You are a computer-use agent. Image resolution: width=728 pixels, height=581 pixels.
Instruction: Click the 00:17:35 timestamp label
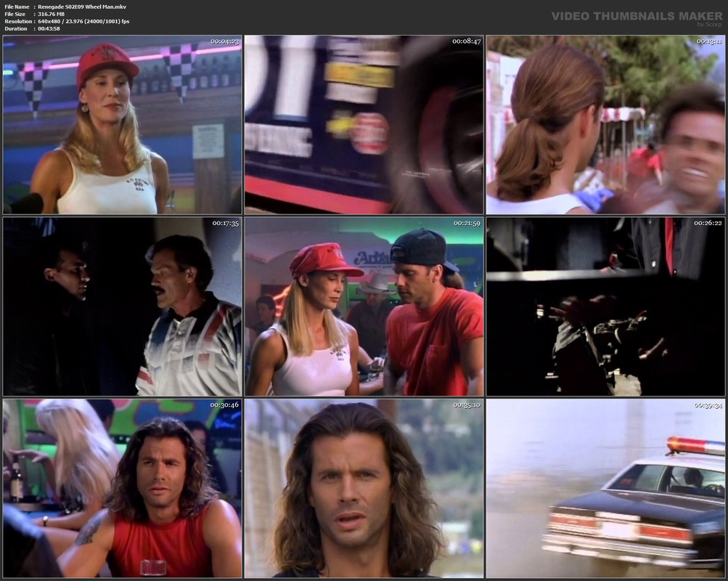(x=226, y=224)
